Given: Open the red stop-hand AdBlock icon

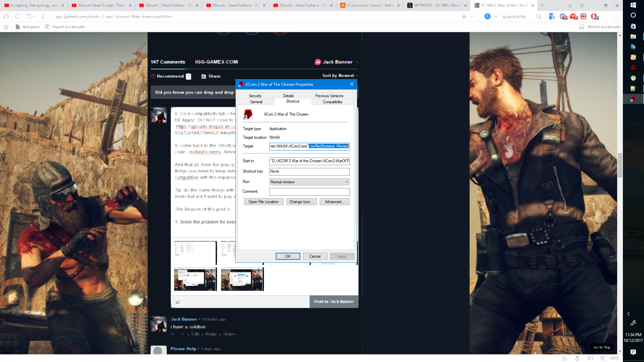Looking at the screenshot, I should click(595, 16).
